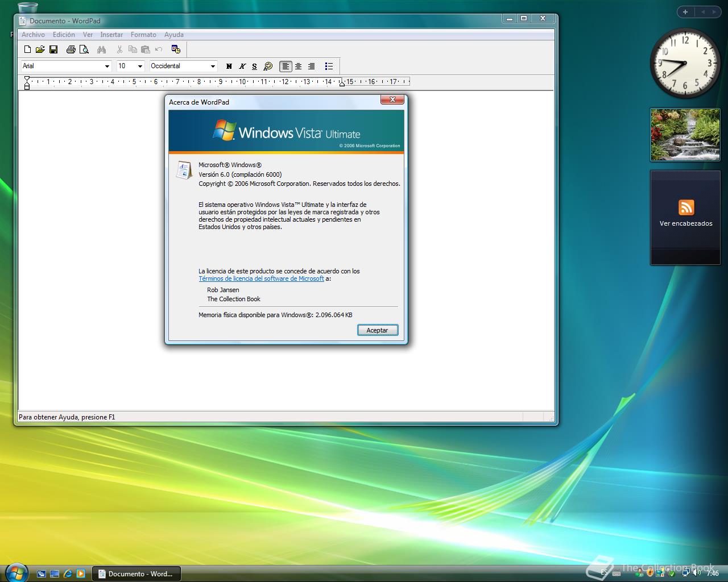Open Términos de licencia del software link

tap(261, 278)
